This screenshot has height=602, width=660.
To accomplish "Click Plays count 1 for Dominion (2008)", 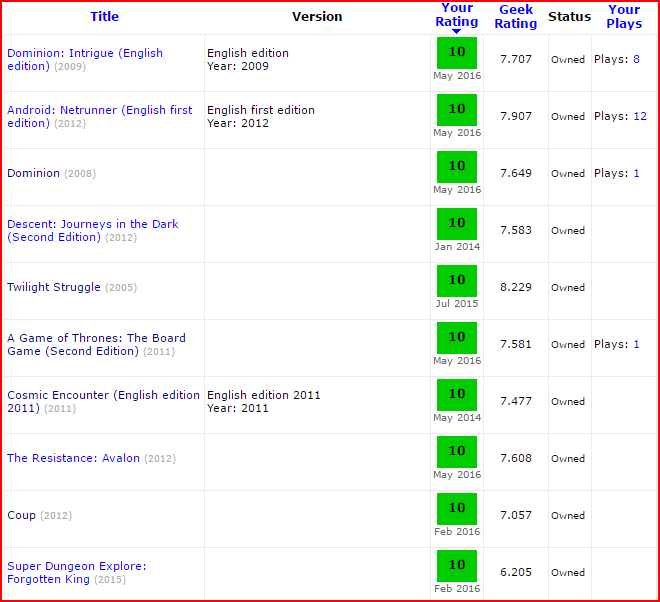I will pos(636,173).
